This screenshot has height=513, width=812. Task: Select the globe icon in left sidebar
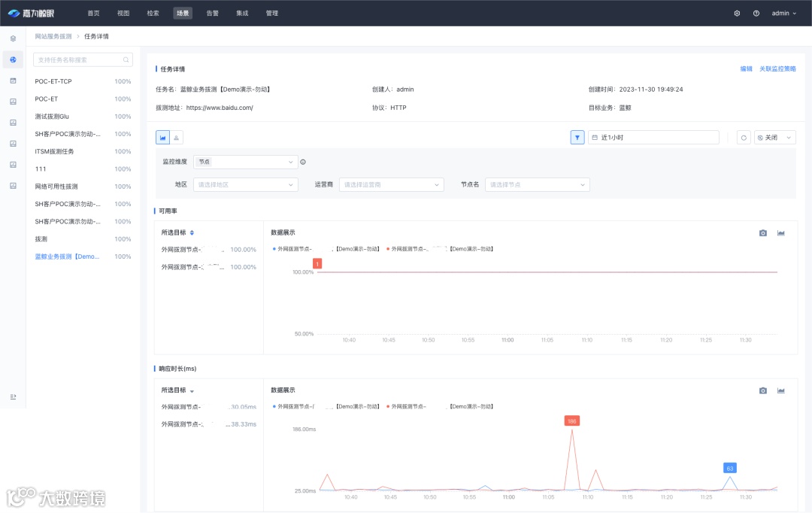pos(13,59)
